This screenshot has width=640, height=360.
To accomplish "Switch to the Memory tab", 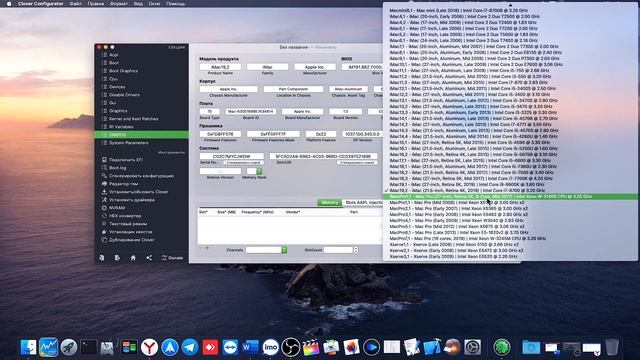I will (x=330, y=202).
